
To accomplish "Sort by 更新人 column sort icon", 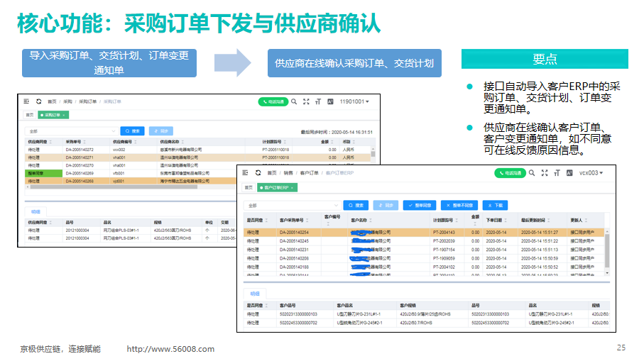I will click(x=586, y=221).
